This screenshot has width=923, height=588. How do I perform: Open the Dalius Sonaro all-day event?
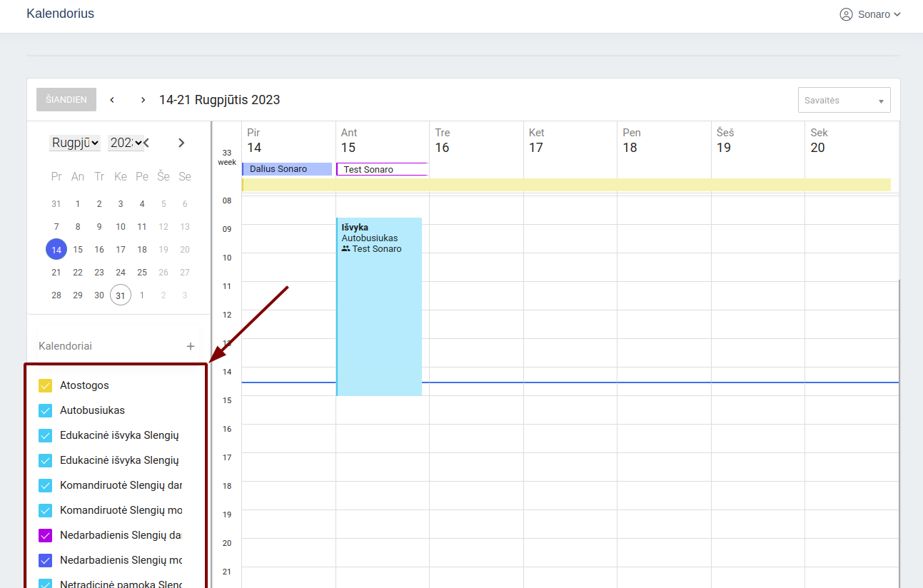coord(287,169)
